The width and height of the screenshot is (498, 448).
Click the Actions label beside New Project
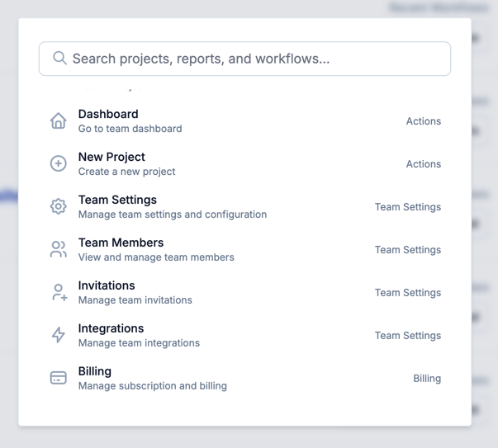423,164
